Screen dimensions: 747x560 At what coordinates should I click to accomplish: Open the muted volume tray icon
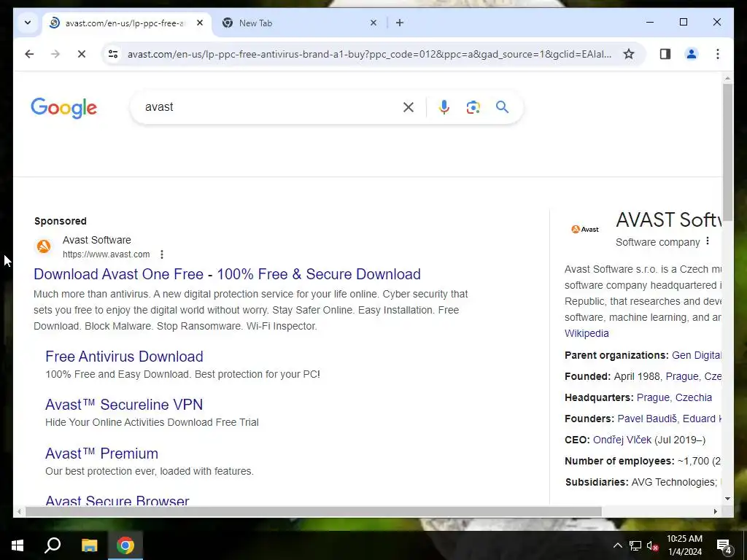pos(652,545)
